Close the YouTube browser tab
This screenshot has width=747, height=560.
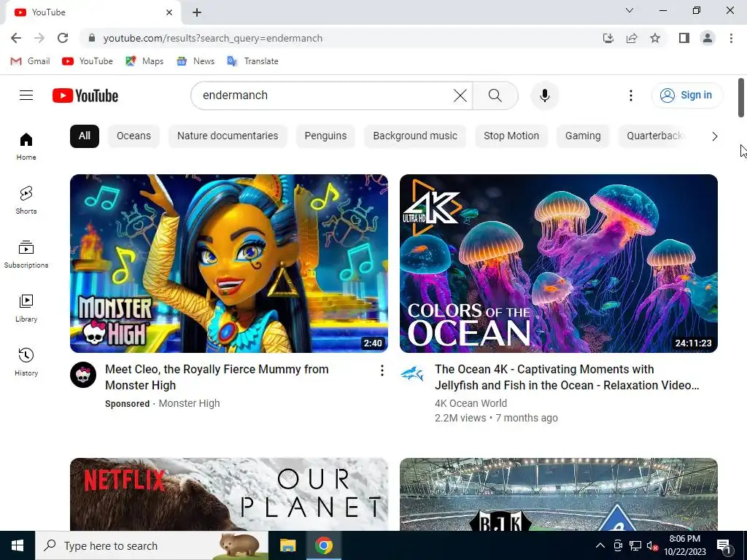click(x=169, y=12)
